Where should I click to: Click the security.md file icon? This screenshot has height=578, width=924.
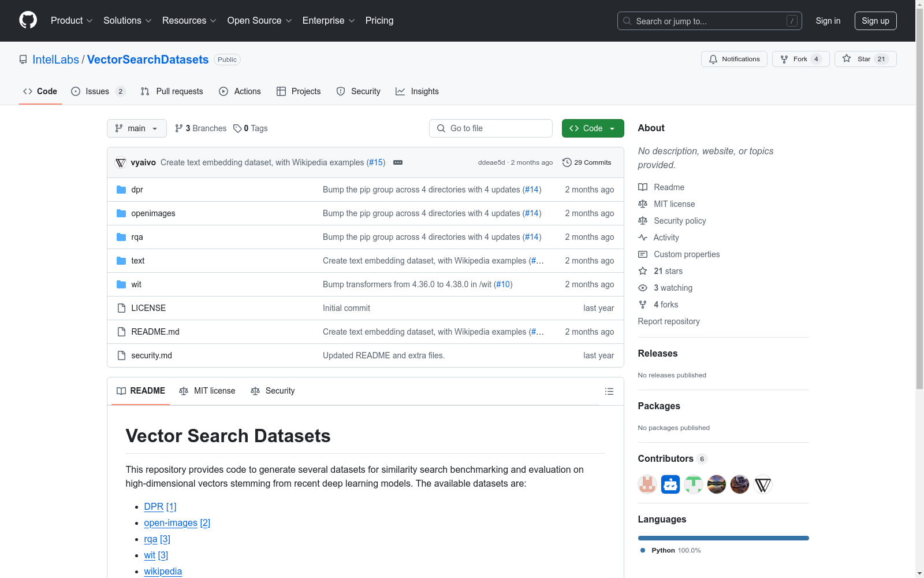pyautogui.click(x=121, y=355)
